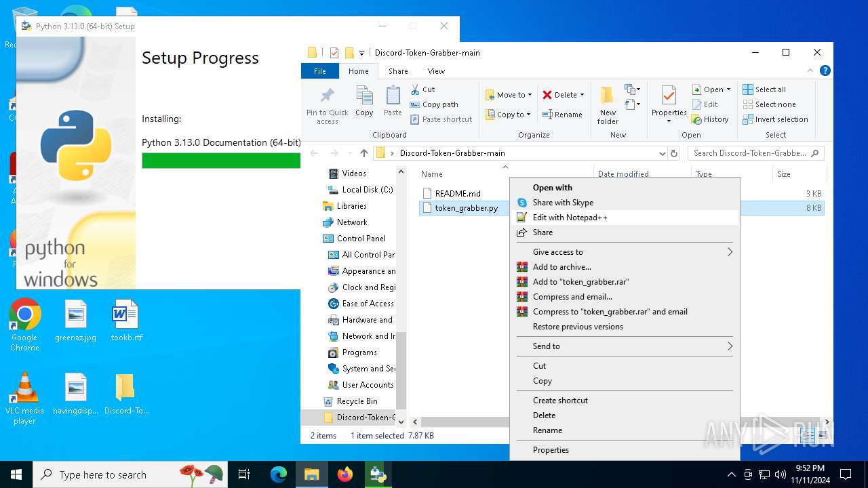
Task: Collapse the ribbon with chevron
Action: [810, 70]
